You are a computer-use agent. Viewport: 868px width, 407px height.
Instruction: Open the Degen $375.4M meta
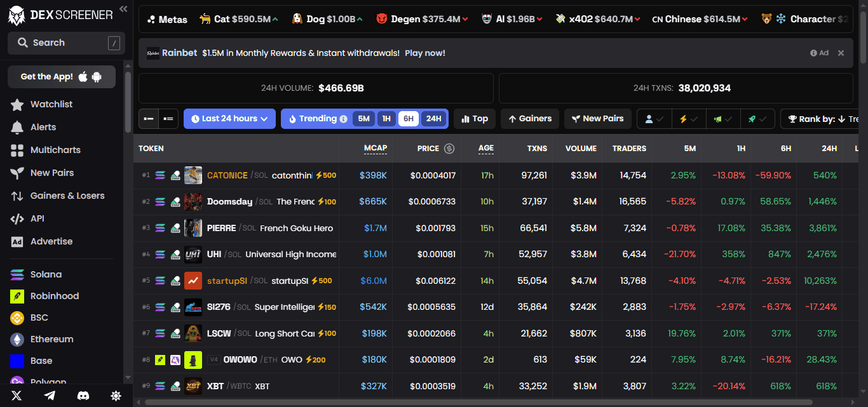click(x=423, y=19)
